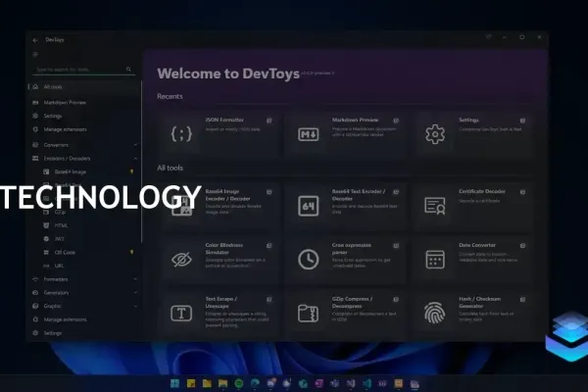
Task: Click the magnifier icon in the search box
Action: (x=128, y=70)
